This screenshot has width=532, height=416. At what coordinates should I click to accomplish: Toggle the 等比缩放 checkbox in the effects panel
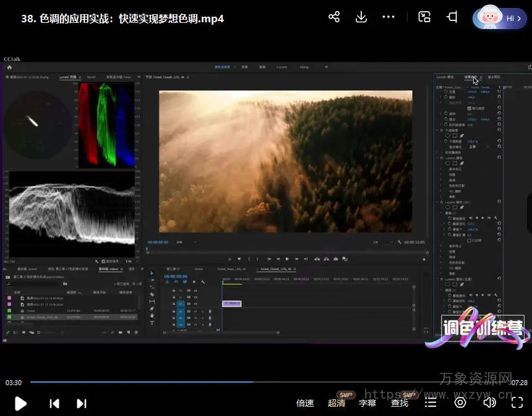[468, 108]
